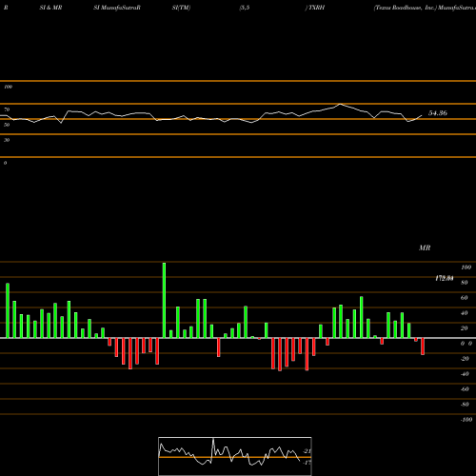Click the -20 label on the MR axis
The width and height of the screenshot is (476, 476).
pos(465,359)
